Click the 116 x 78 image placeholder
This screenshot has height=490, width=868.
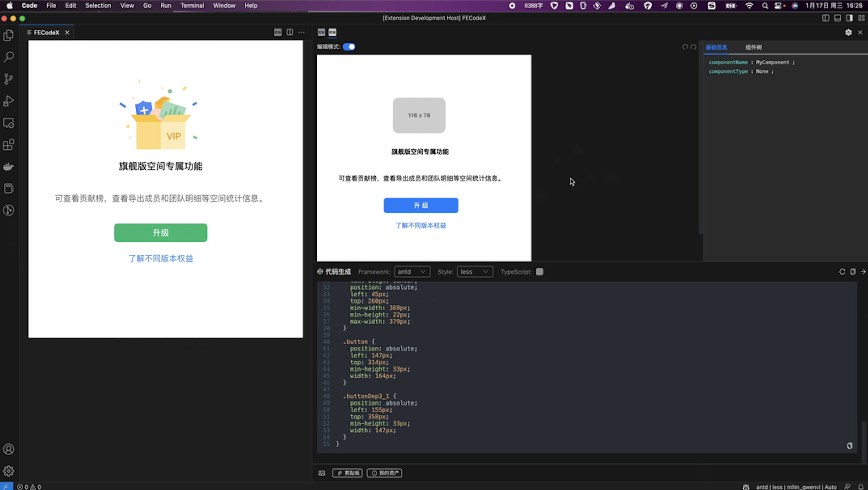pyautogui.click(x=419, y=115)
